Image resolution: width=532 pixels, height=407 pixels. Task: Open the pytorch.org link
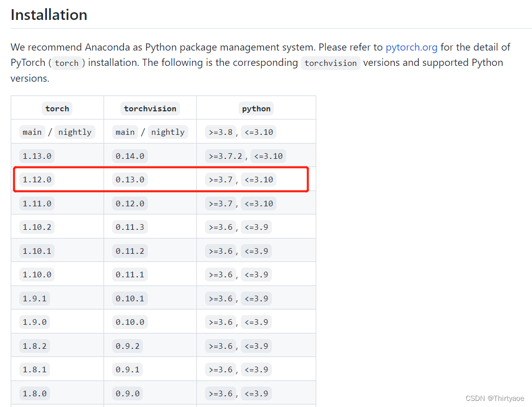coord(411,47)
